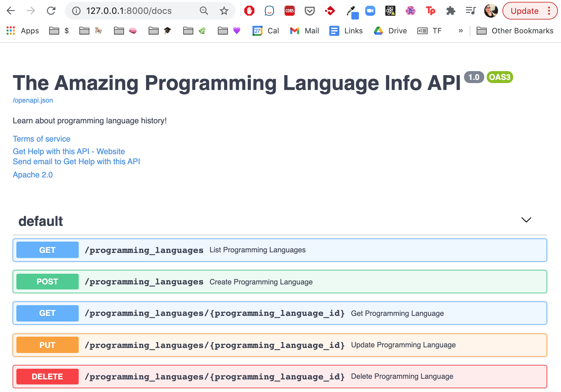Open the ColorZilla eyedropper extension

click(350, 11)
